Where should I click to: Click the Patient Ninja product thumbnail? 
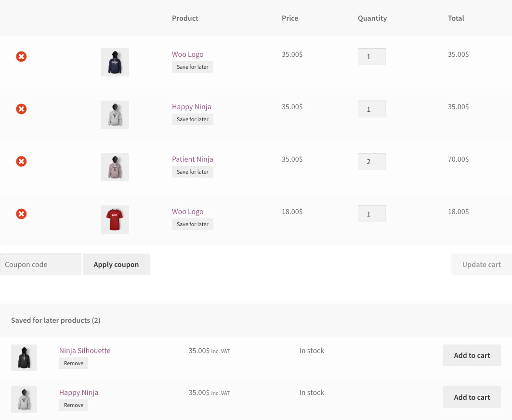[115, 167]
